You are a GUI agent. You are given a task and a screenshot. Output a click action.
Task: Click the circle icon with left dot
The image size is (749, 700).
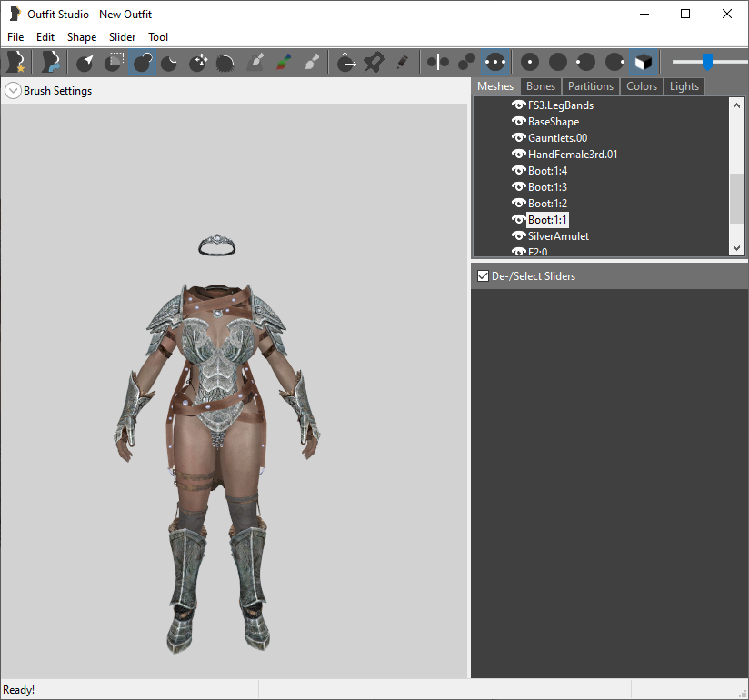tap(586, 62)
